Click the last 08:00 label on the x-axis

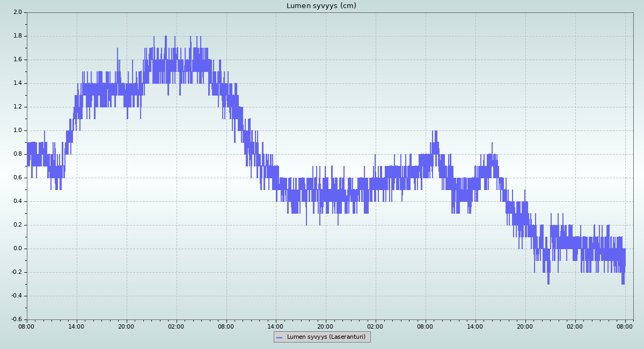(625, 326)
